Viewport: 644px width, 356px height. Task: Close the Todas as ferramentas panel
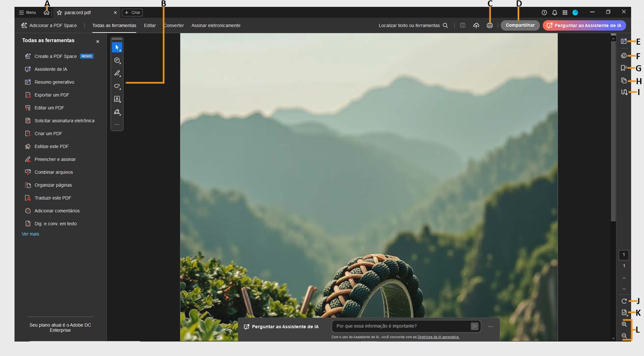click(x=97, y=41)
